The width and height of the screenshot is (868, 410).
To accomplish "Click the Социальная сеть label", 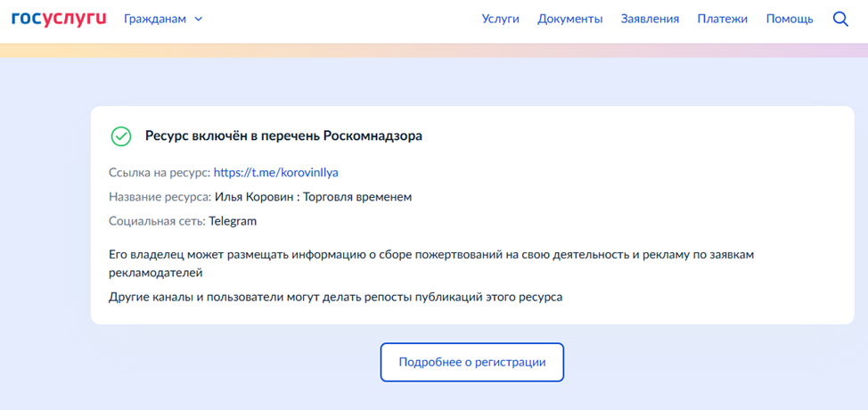I will tap(157, 221).
